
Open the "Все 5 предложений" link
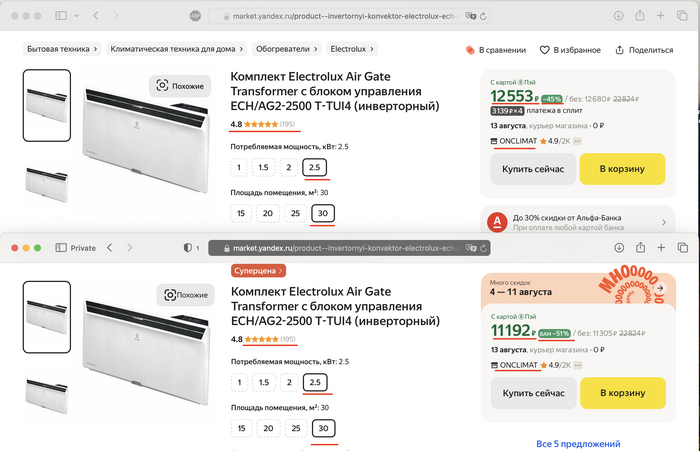tap(579, 443)
